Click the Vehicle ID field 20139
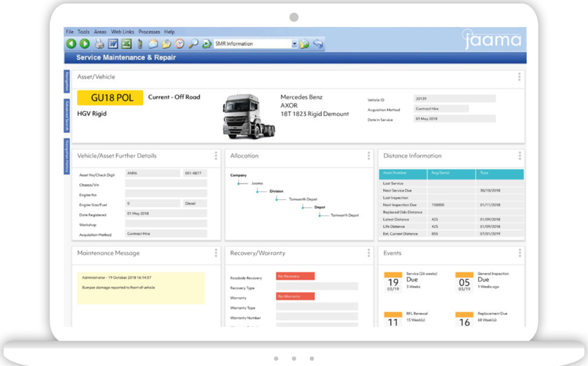The image size is (588, 366). (x=454, y=99)
